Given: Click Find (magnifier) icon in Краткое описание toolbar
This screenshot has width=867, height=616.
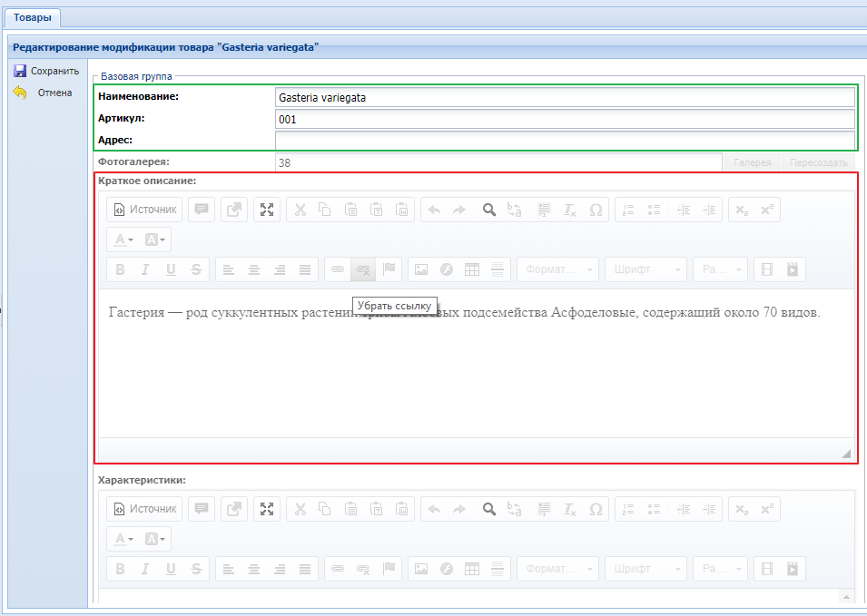Looking at the screenshot, I should (488, 210).
